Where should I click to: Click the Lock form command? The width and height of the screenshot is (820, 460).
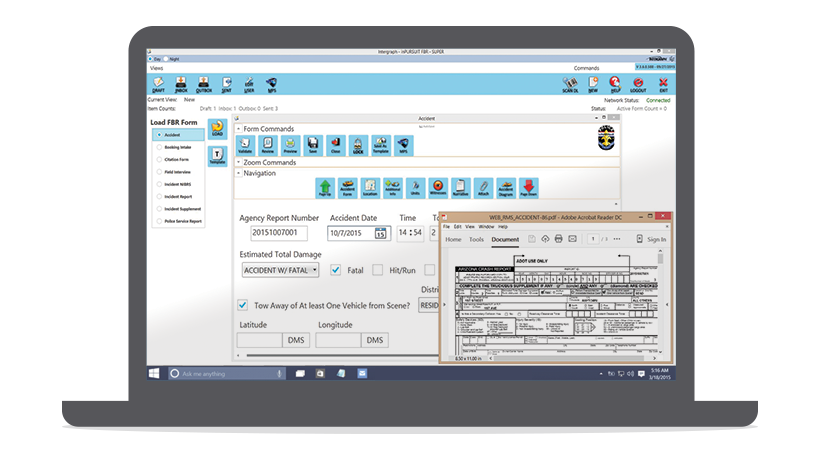(358, 145)
